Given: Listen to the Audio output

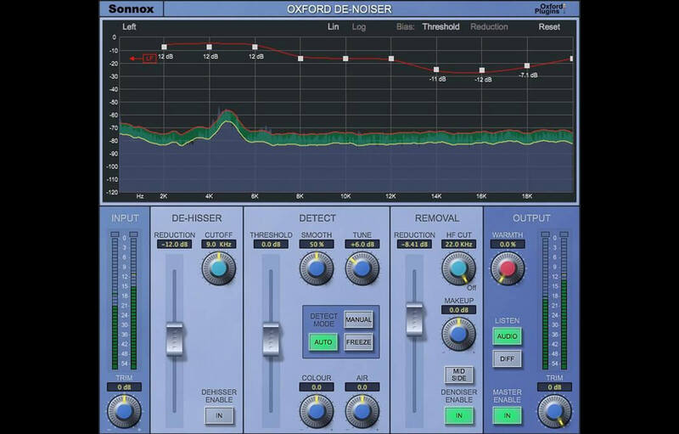Looking at the screenshot, I should (x=507, y=336).
